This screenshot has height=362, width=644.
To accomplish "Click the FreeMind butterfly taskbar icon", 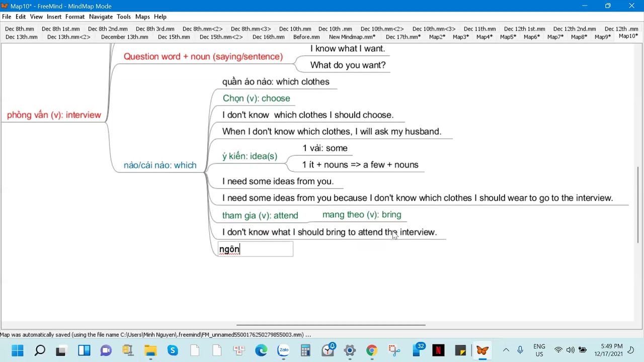I will pos(482,350).
